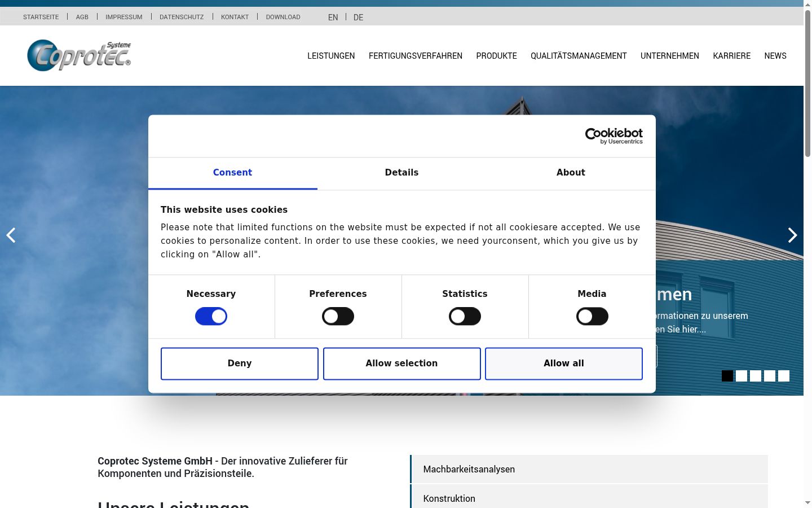
Task: Open the News menu item
Action: tap(775, 56)
